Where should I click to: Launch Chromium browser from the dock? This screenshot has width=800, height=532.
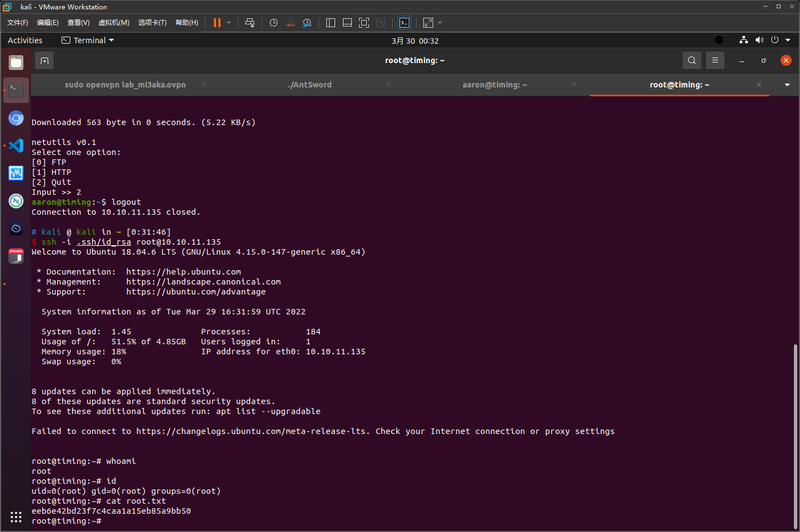(x=16, y=118)
